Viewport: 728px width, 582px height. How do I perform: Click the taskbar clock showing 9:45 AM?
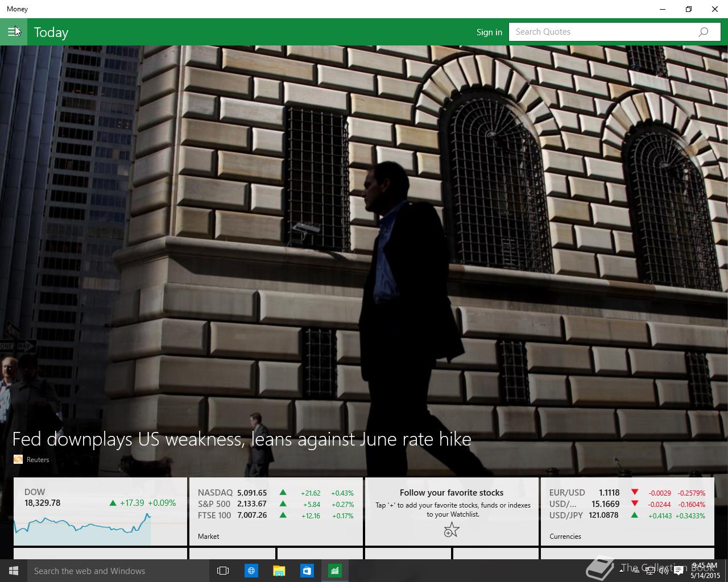point(705,571)
